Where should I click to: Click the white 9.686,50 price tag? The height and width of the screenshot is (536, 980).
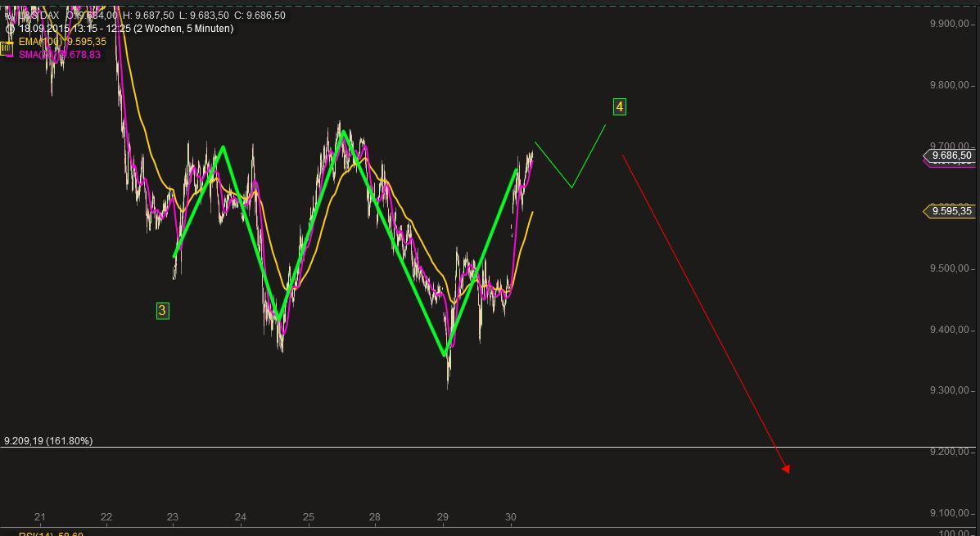952,155
